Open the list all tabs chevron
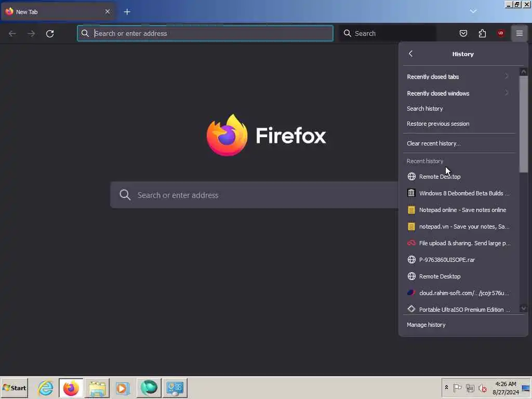The height and width of the screenshot is (399, 532). tap(473, 11)
